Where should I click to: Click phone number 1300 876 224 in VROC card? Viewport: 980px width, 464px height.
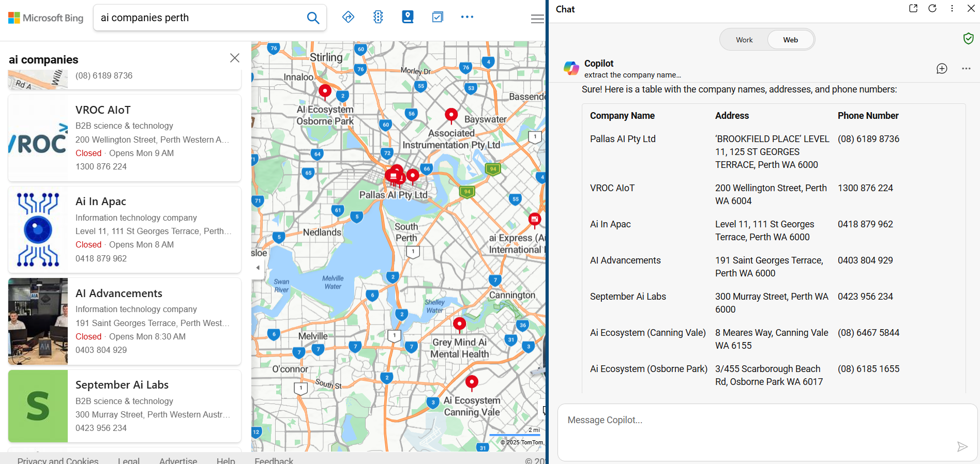coord(101,166)
